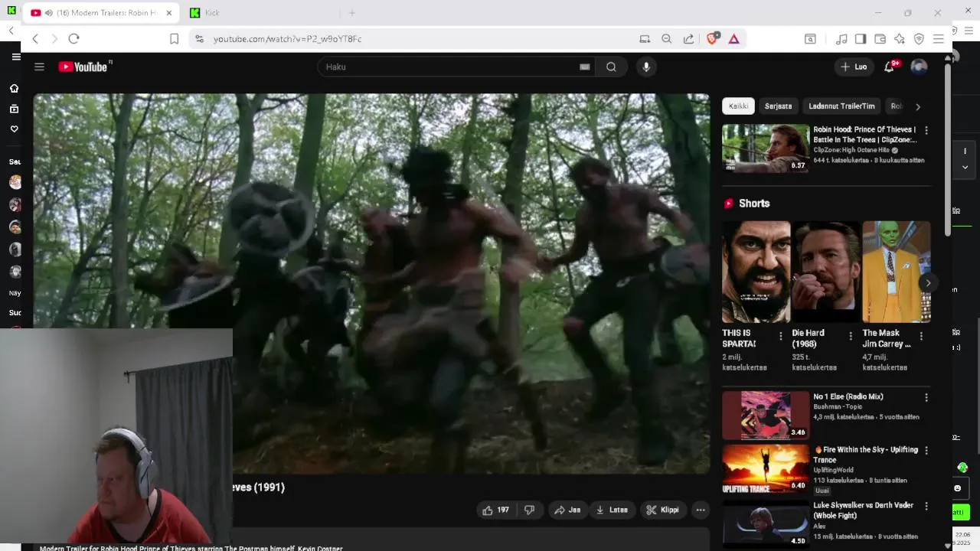The height and width of the screenshot is (551, 980).
Task: Show more Shorts with the right arrow
Action: (927, 283)
